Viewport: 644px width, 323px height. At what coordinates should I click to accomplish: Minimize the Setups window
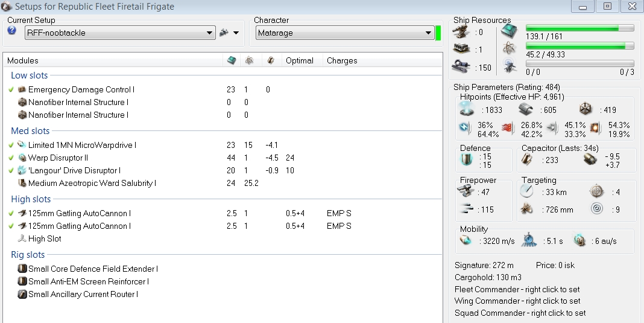click(583, 6)
